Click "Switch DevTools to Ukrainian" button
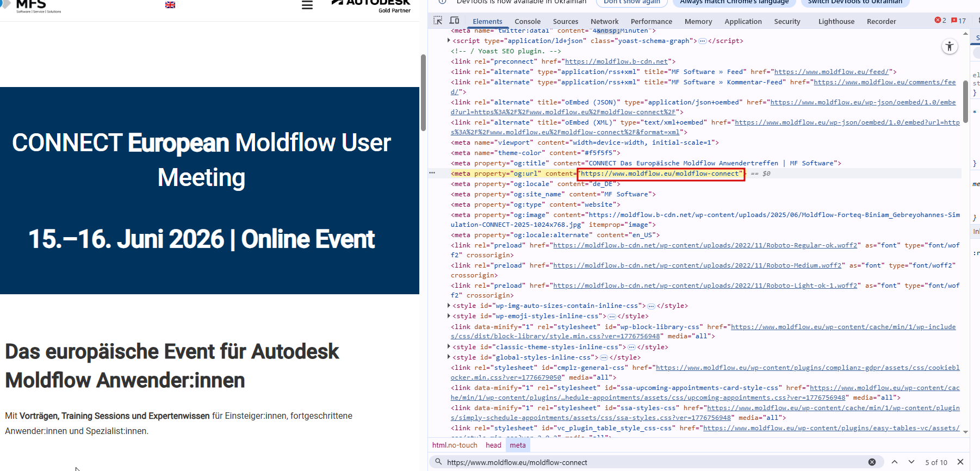Viewport: 980px width, 471px height. click(x=855, y=2)
